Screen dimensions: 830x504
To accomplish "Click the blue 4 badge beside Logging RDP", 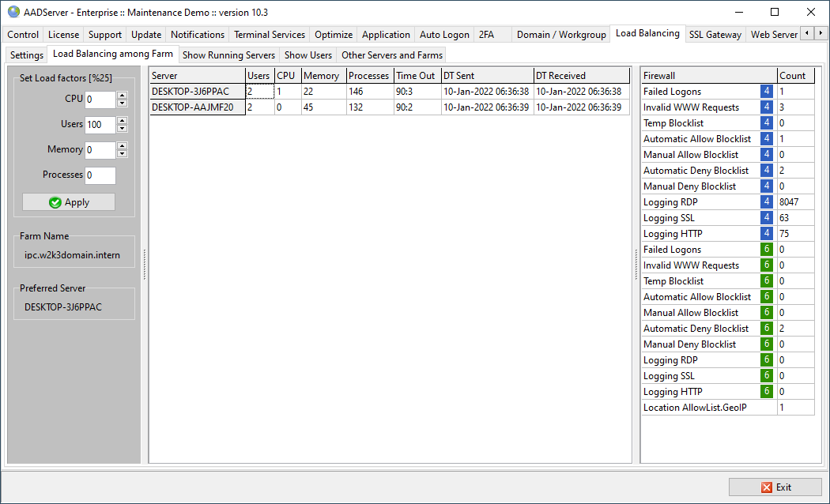I will coord(766,202).
